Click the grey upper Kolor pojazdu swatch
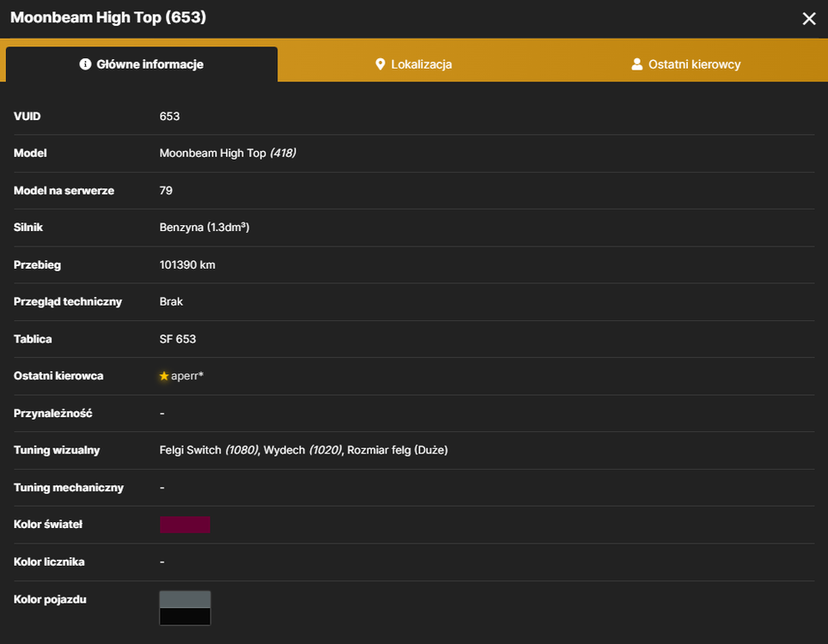 point(185,599)
